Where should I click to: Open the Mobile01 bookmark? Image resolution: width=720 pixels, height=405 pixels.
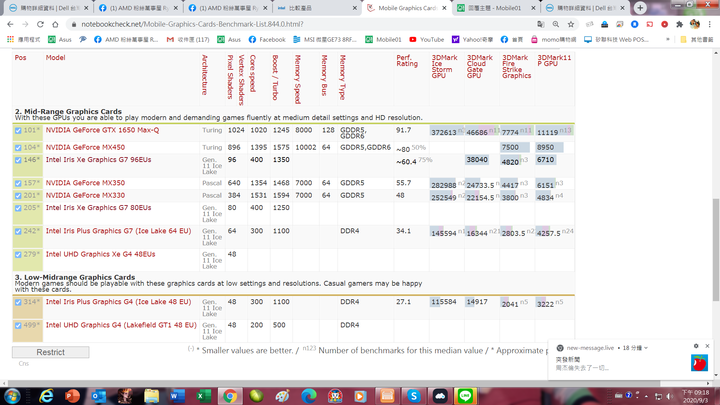pos(383,39)
